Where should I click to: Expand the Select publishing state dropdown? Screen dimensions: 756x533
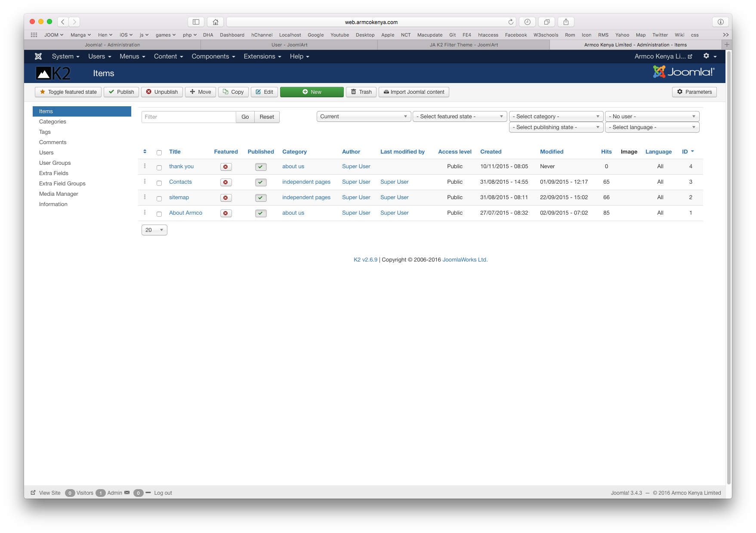pyautogui.click(x=555, y=127)
